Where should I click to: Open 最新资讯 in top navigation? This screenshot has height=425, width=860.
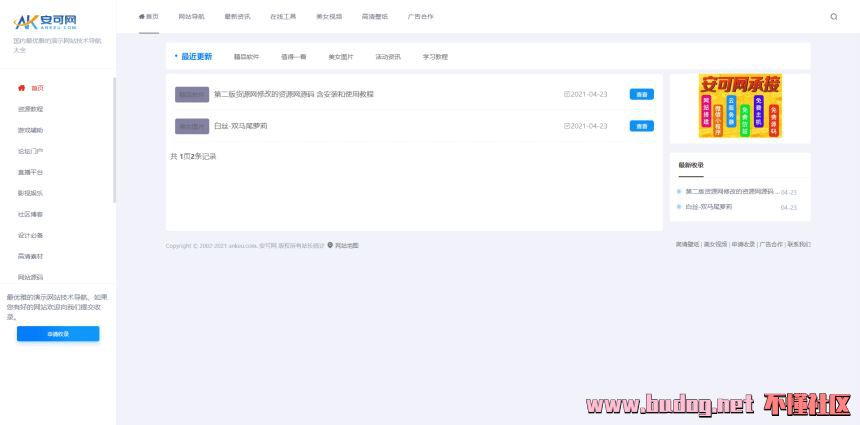coord(237,16)
